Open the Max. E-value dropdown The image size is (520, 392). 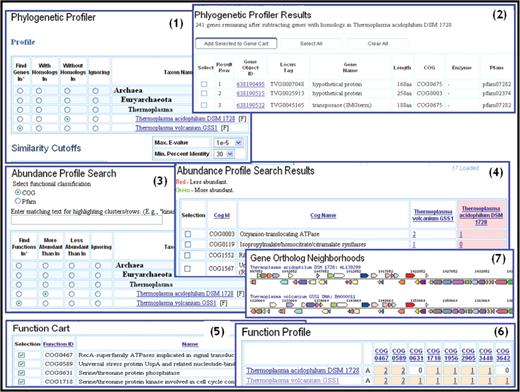click(228, 143)
